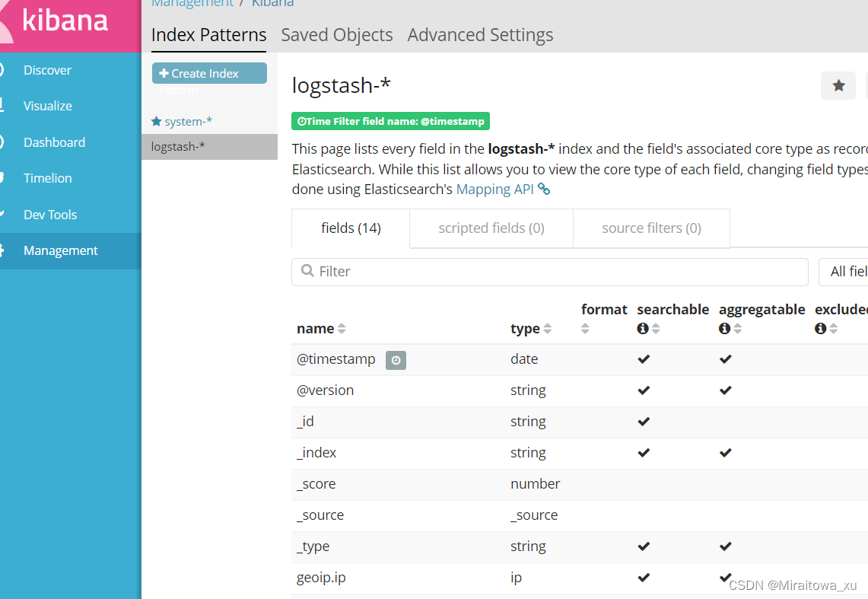Sort by excluded column arrows

[x=834, y=329]
